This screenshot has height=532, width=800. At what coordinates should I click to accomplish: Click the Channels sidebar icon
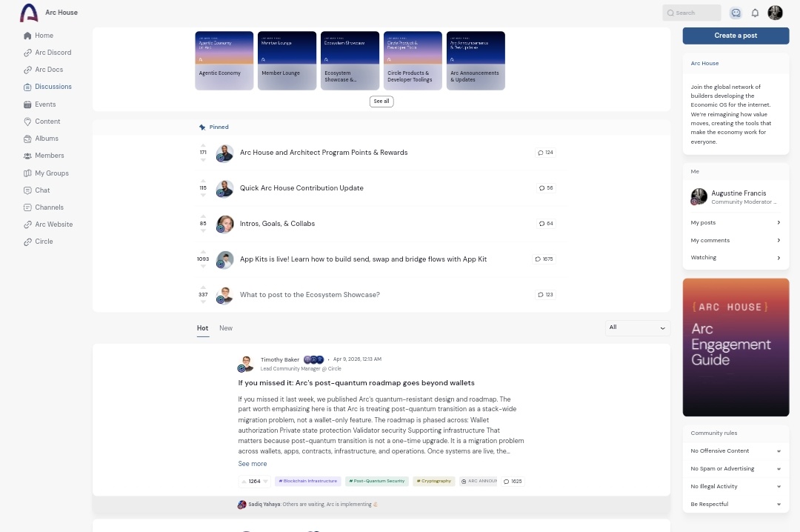[x=27, y=207]
